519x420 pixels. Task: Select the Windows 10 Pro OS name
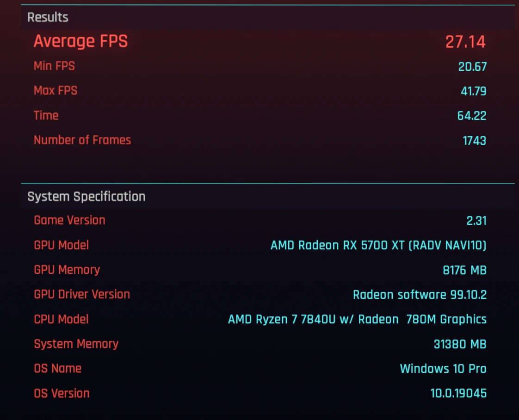[443, 369]
